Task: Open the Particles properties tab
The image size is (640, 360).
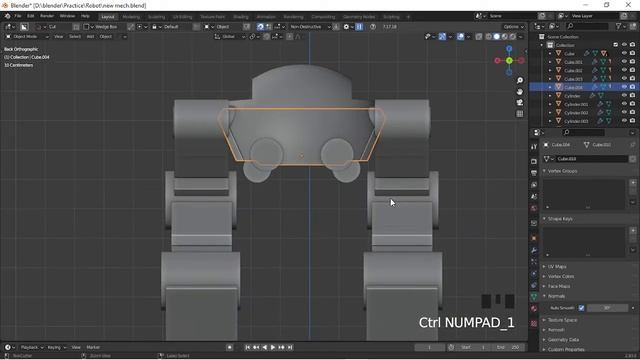Action: (534, 262)
